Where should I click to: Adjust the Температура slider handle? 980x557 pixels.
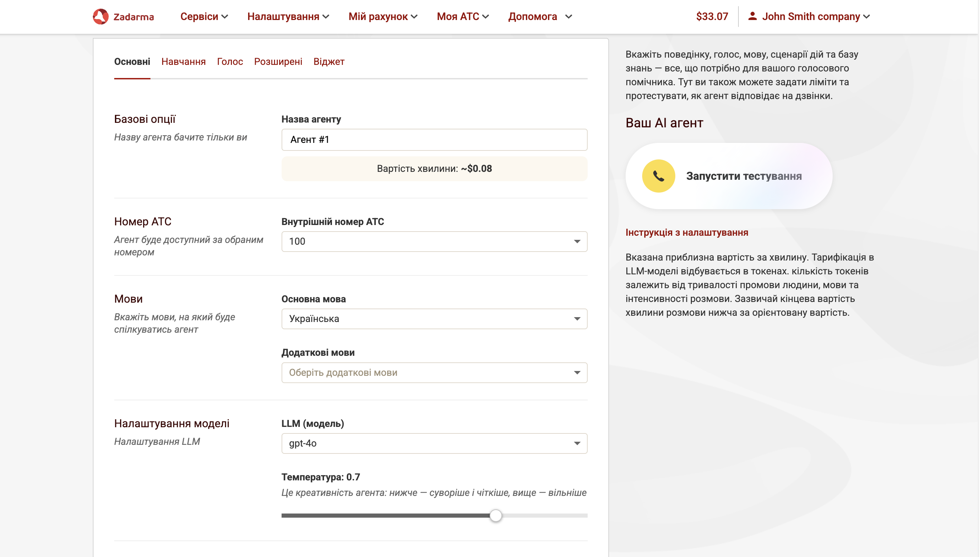pyautogui.click(x=497, y=515)
